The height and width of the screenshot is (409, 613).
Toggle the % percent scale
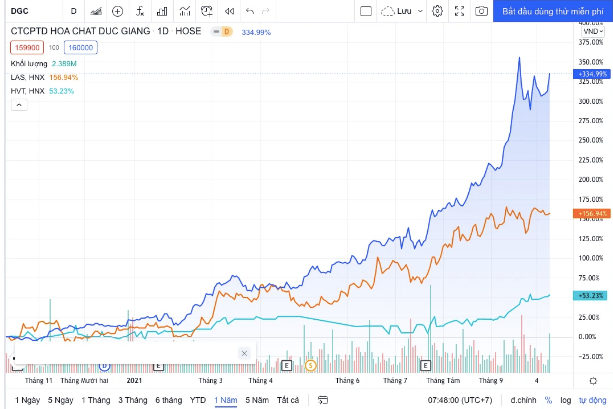pos(548,399)
